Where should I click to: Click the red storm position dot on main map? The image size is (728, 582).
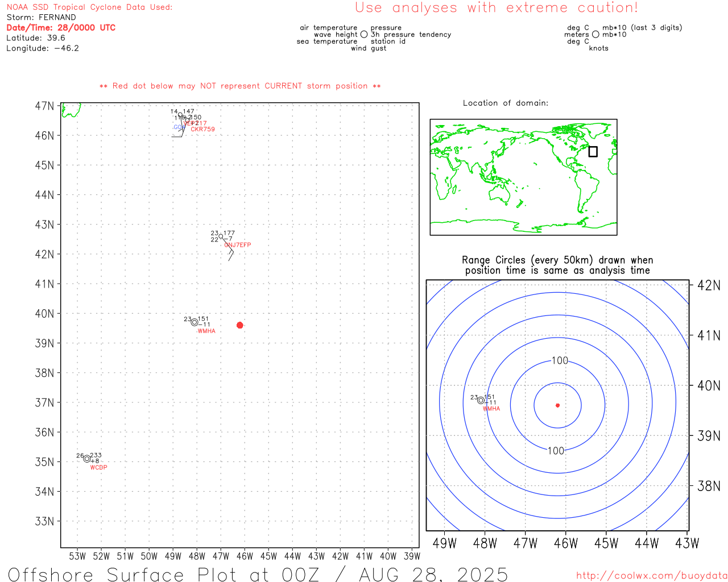click(x=240, y=325)
